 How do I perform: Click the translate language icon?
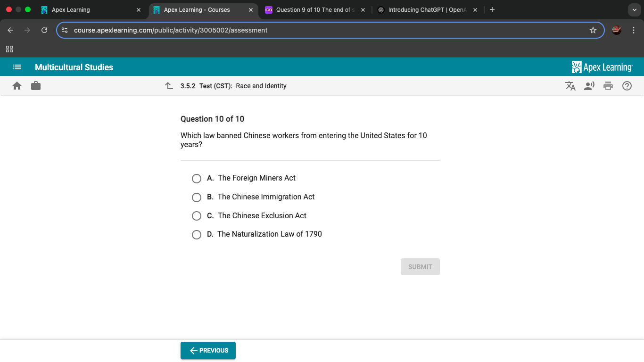point(570,86)
